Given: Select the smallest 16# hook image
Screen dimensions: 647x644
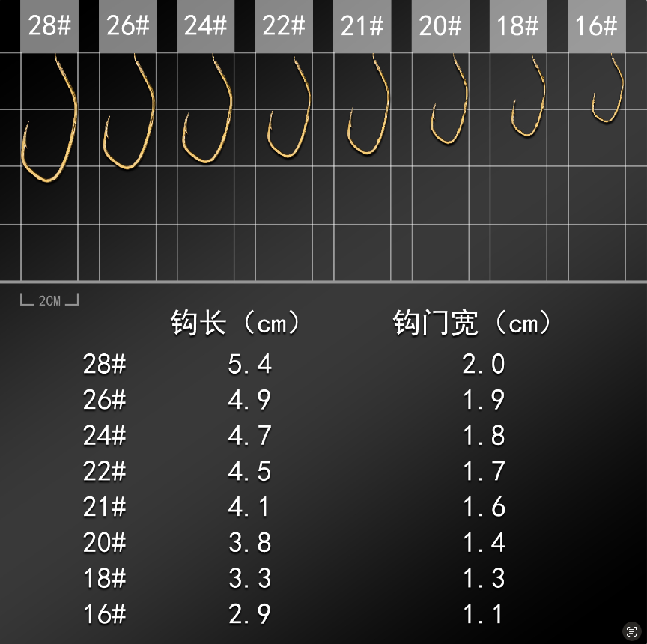Looking at the screenshot, I should pyautogui.click(x=607, y=94).
